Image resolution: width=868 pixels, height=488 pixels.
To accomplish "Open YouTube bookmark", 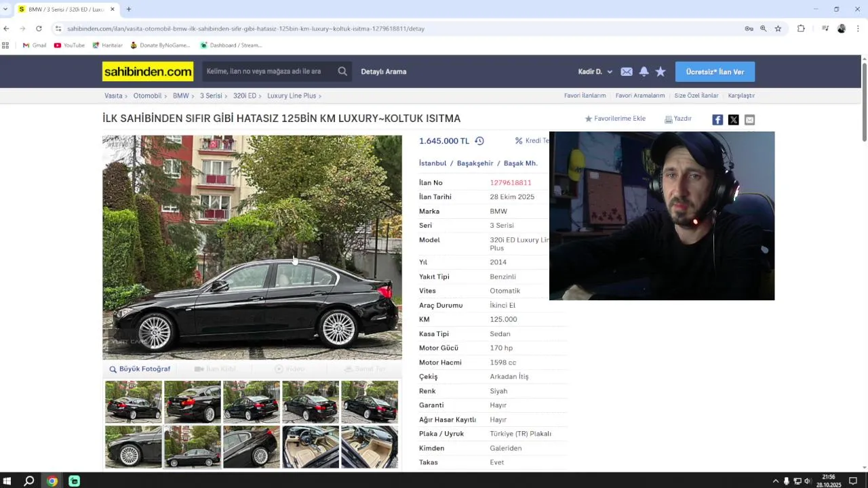I will (x=69, y=45).
